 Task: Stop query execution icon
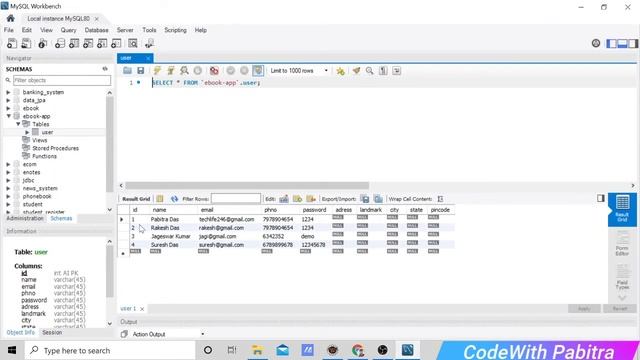198,71
